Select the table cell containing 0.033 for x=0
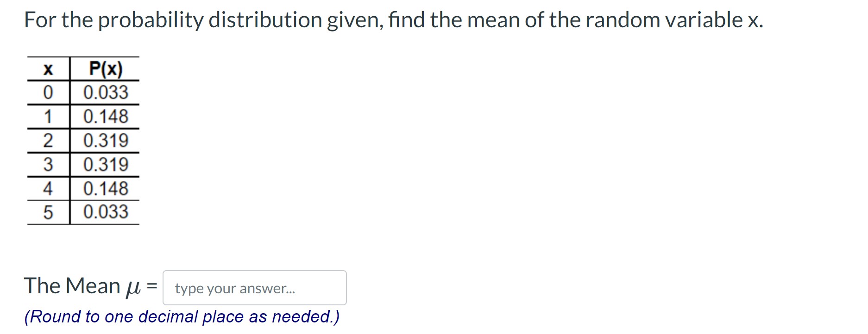Viewport: 868px width, 334px height. (105, 93)
